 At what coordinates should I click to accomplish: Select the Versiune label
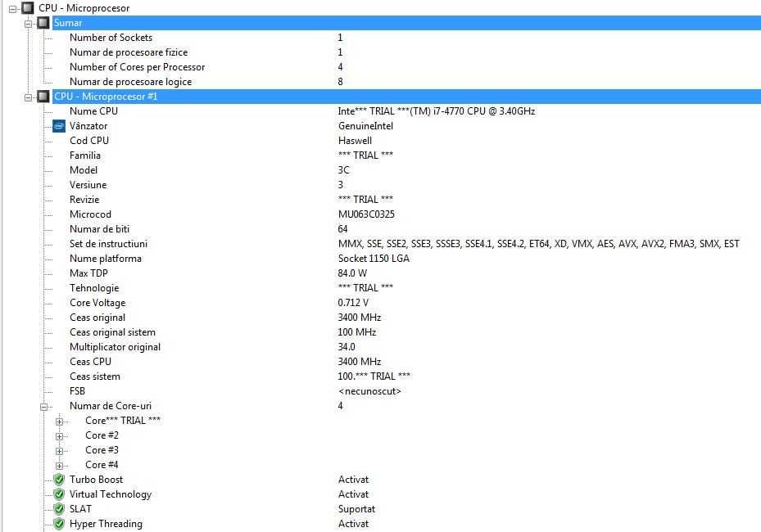coord(88,185)
